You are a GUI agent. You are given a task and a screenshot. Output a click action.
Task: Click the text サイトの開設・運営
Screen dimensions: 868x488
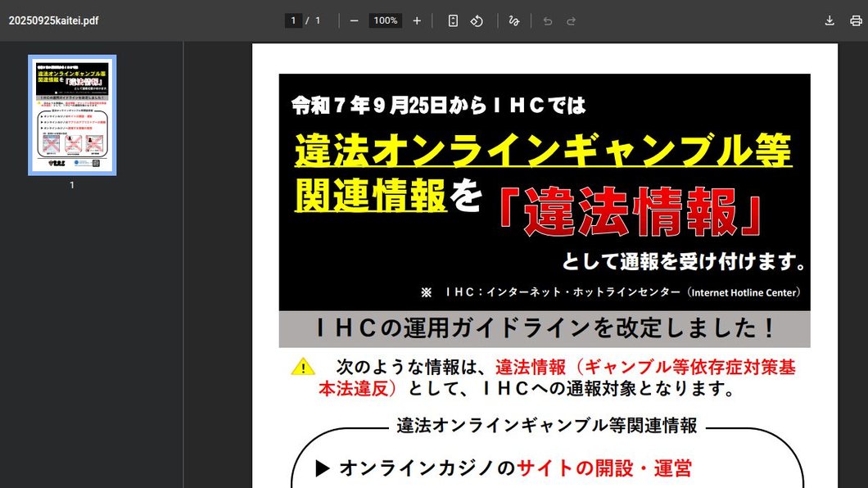(x=604, y=468)
